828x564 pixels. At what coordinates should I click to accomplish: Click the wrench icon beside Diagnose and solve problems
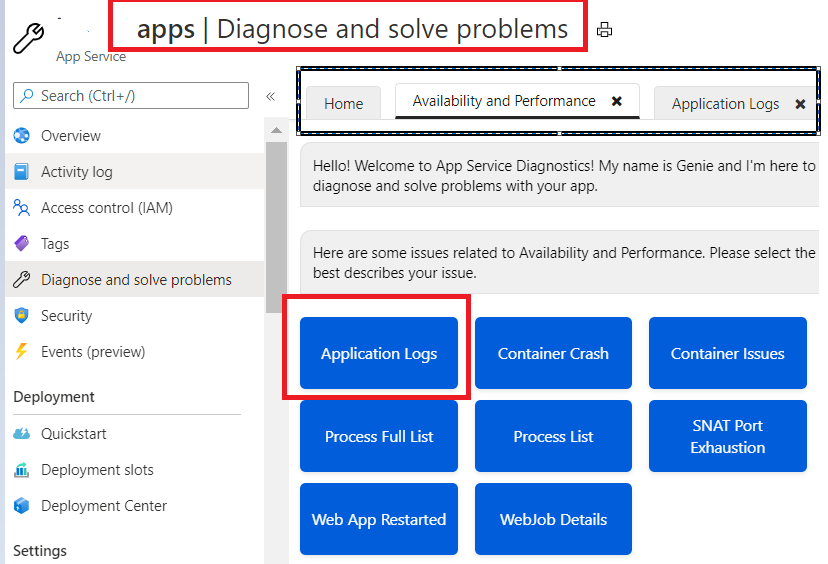pyautogui.click(x=22, y=279)
